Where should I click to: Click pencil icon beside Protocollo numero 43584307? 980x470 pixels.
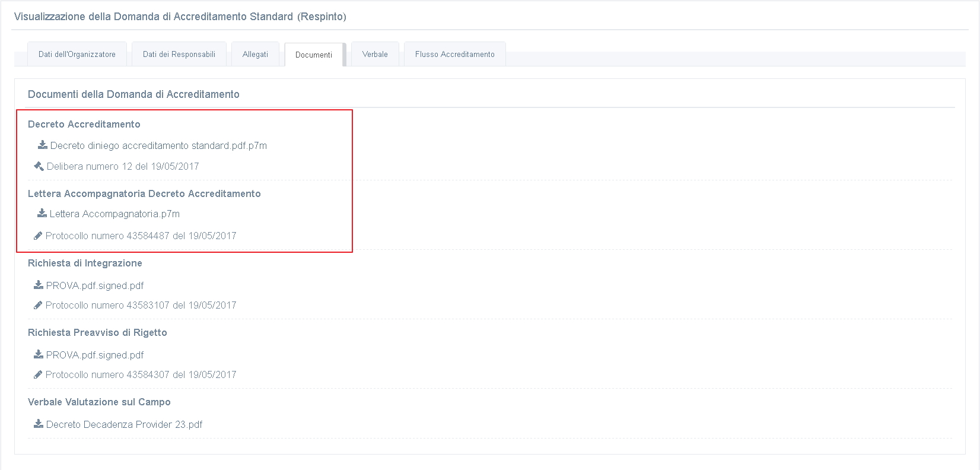pos(38,374)
